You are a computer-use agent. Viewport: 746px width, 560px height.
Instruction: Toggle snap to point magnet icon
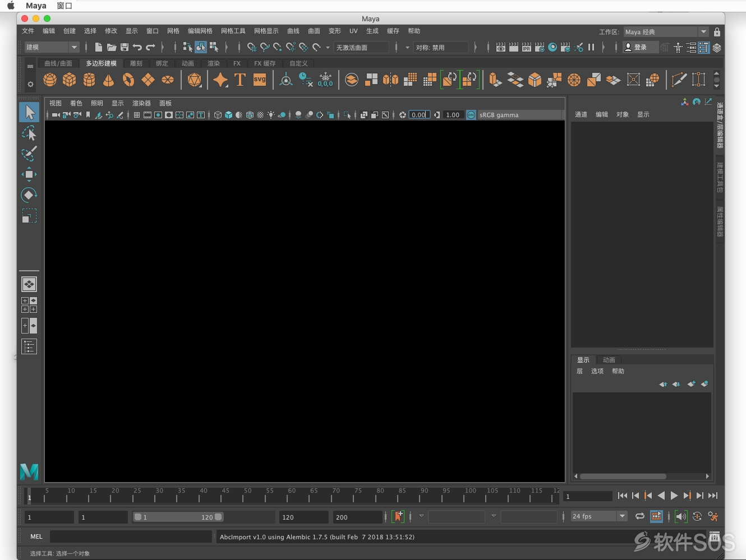click(278, 47)
